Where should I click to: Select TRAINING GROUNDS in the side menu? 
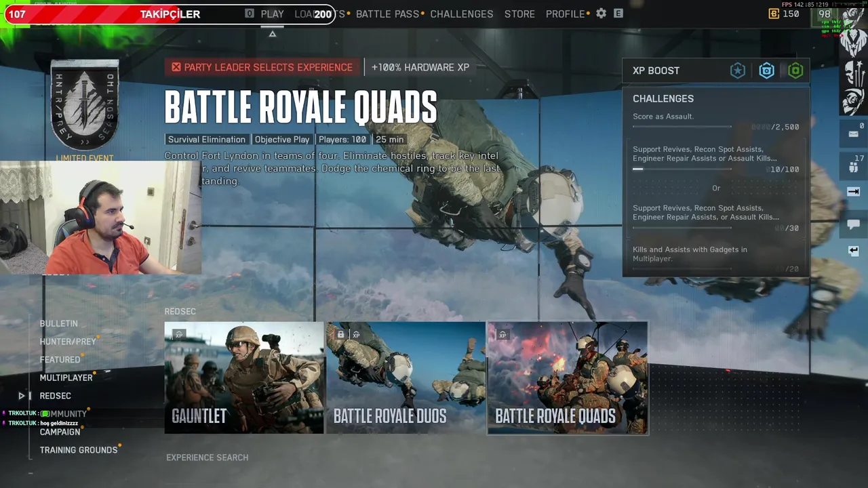tap(79, 450)
